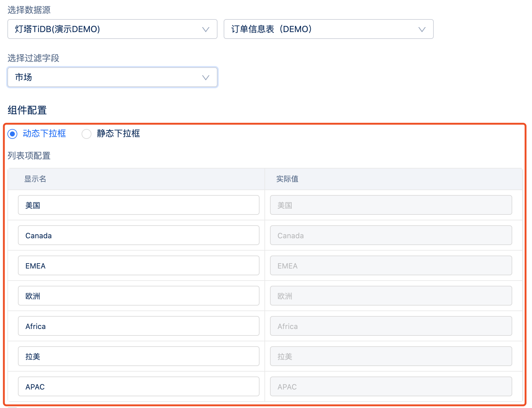Click the 选择过滤字段 label
532x408 pixels.
[33, 58]
